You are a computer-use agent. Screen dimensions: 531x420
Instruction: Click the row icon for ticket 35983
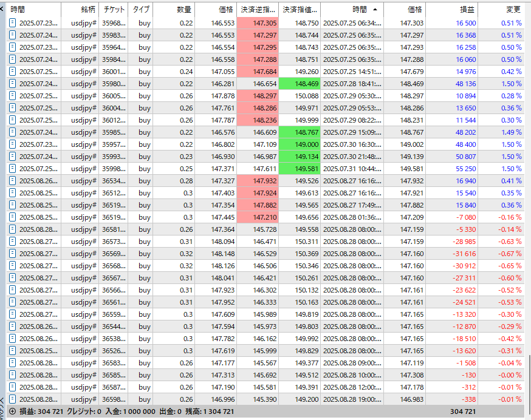point(13,35)
